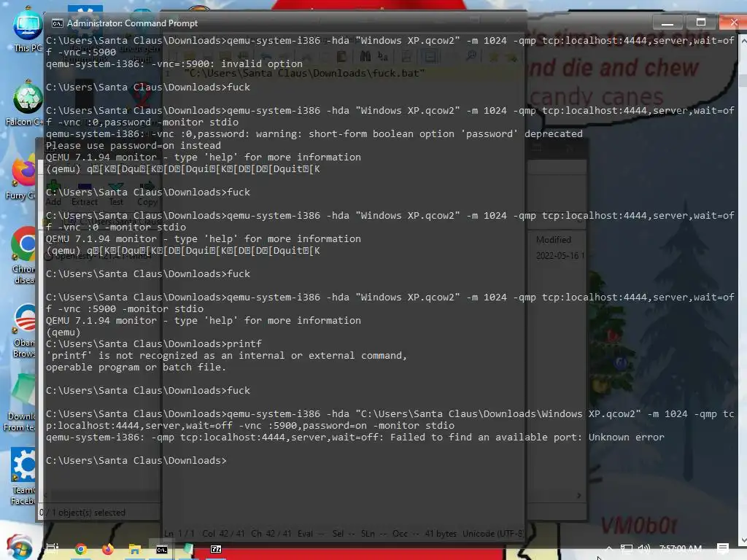Click the 'invalid option' error line

tap(174, 64)
